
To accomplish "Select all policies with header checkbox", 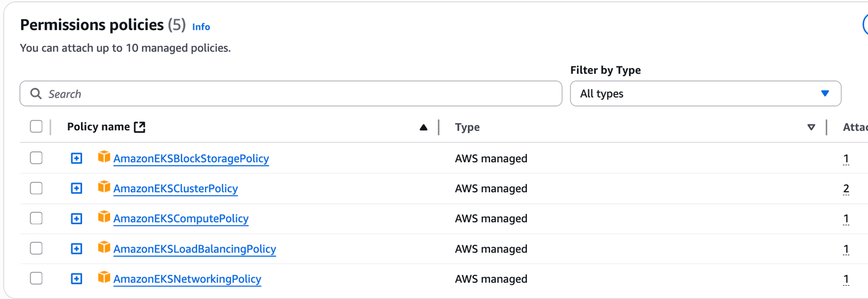I will pos(36,127).
